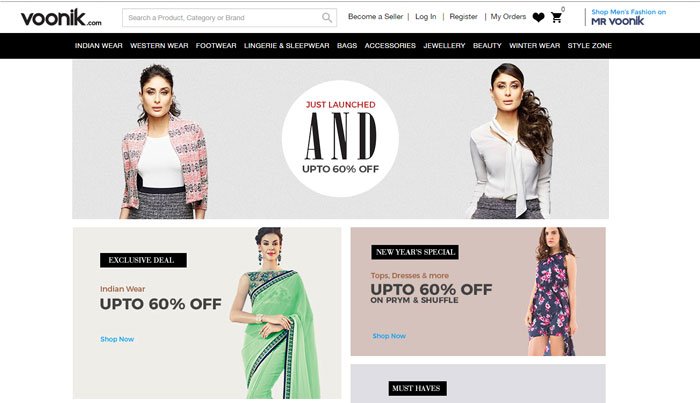Click the Register link
This screenshot has width=700, height=403.
click(x=463, y=17)
